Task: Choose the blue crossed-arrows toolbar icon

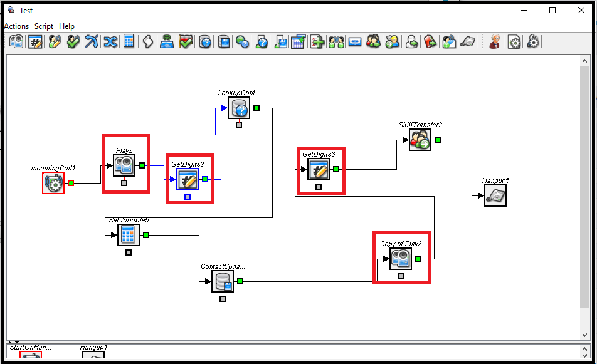Action: click(x=110, y=41)
